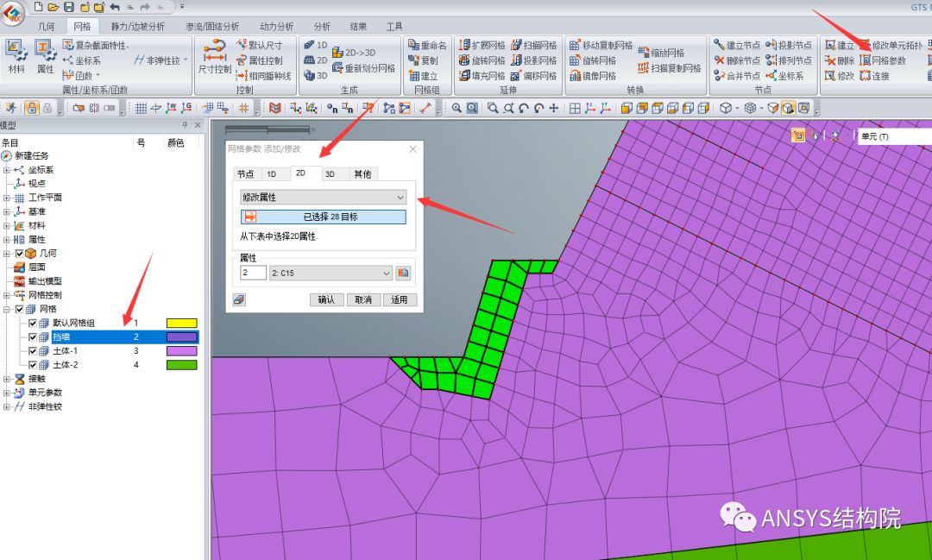Click 默认尺寸 default size tool
932x560 pixels.
pyautogui.click(x=259, y=45)
